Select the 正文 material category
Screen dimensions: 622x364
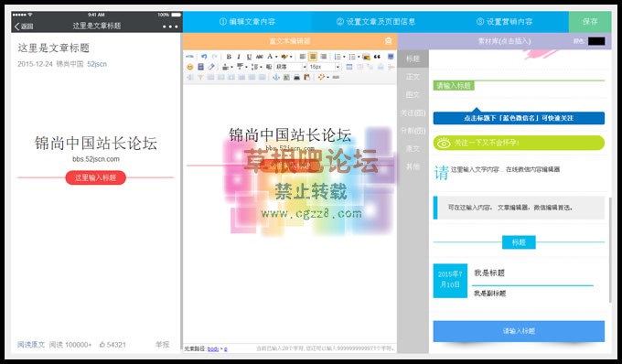tap(413, 77)
